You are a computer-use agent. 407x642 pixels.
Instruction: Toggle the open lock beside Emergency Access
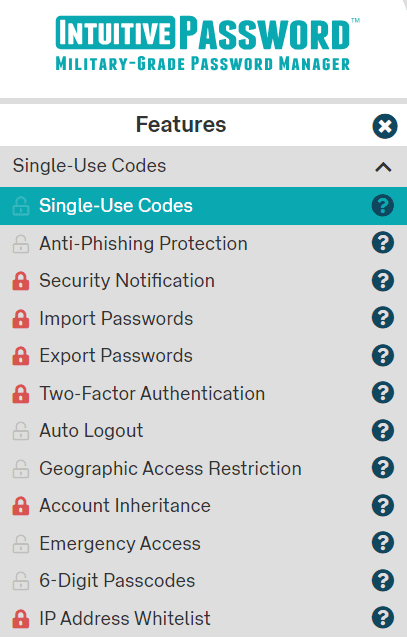pyautogui.click(x=20, y=544)
